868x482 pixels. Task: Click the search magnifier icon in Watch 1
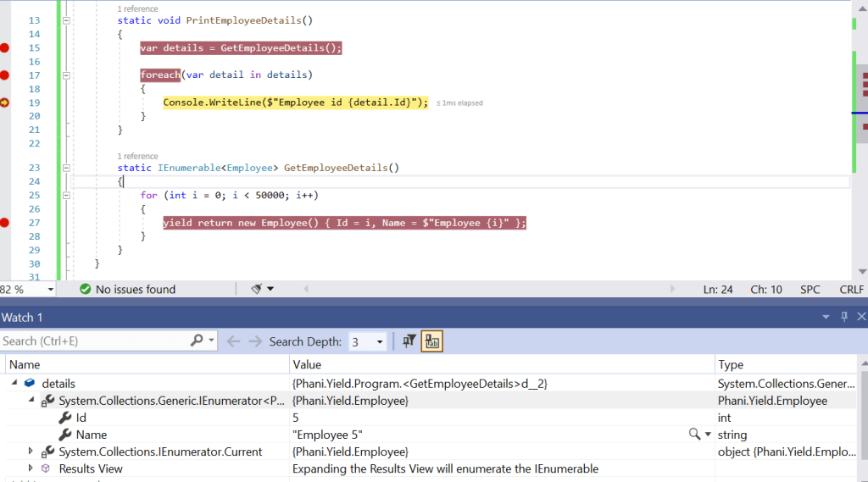[197, 341]
